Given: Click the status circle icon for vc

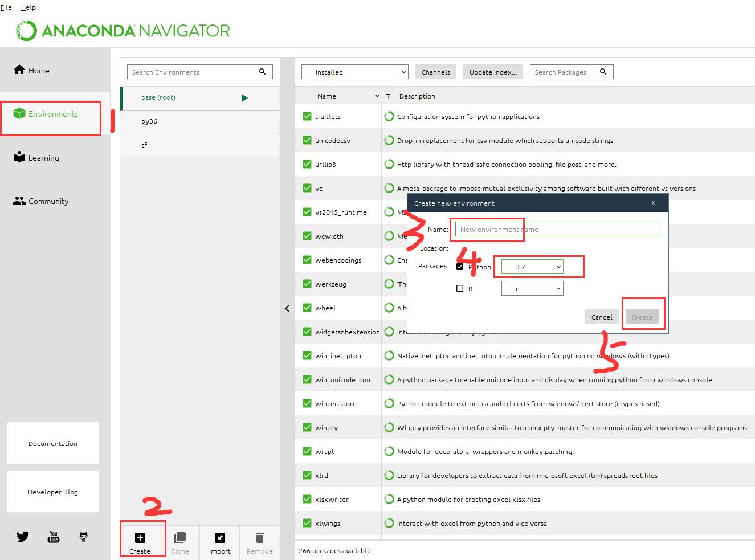Looking at the screenshot, I should click(x=389, y=188).
